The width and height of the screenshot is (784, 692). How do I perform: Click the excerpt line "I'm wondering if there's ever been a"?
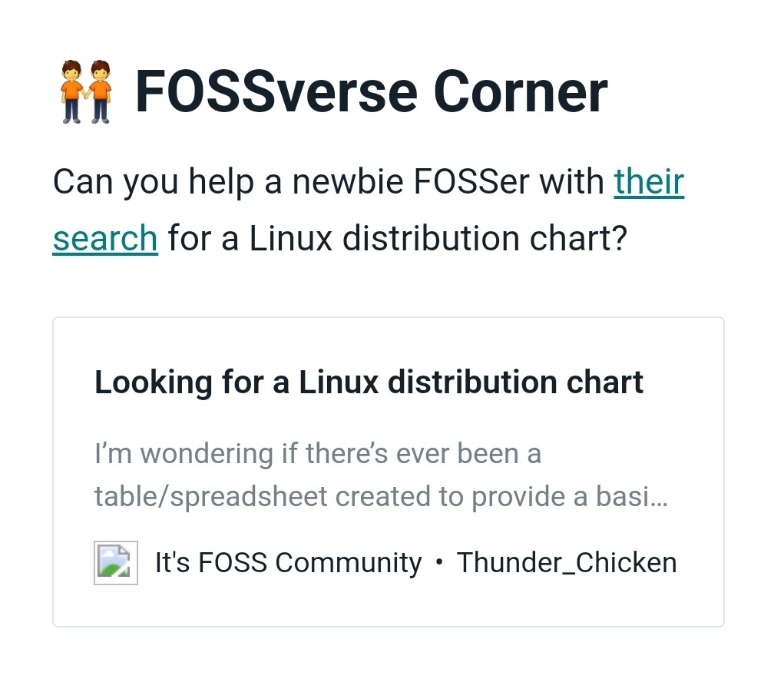pyautogui.click(x=318, y=454)
